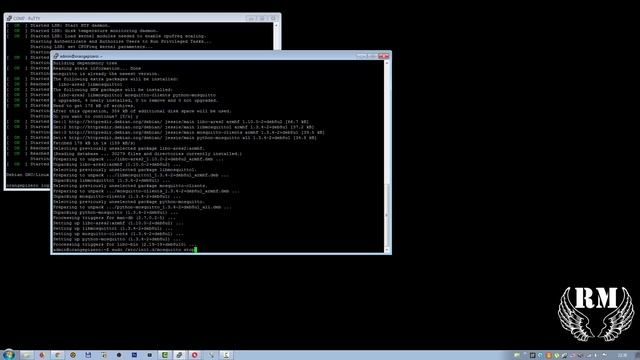This screenshot has height=360, width=640.
Task: Click the 'Fetched 178 kB' terminal line
Action: (94, 143)
